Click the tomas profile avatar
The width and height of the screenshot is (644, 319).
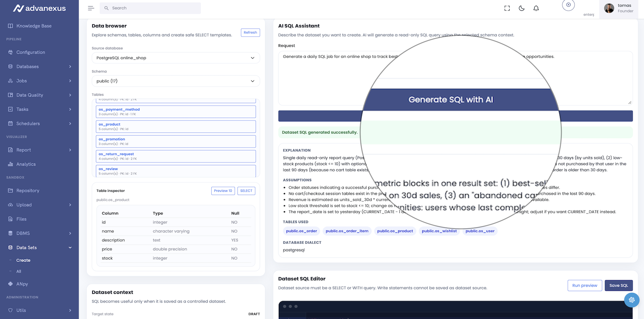[609, 8]
